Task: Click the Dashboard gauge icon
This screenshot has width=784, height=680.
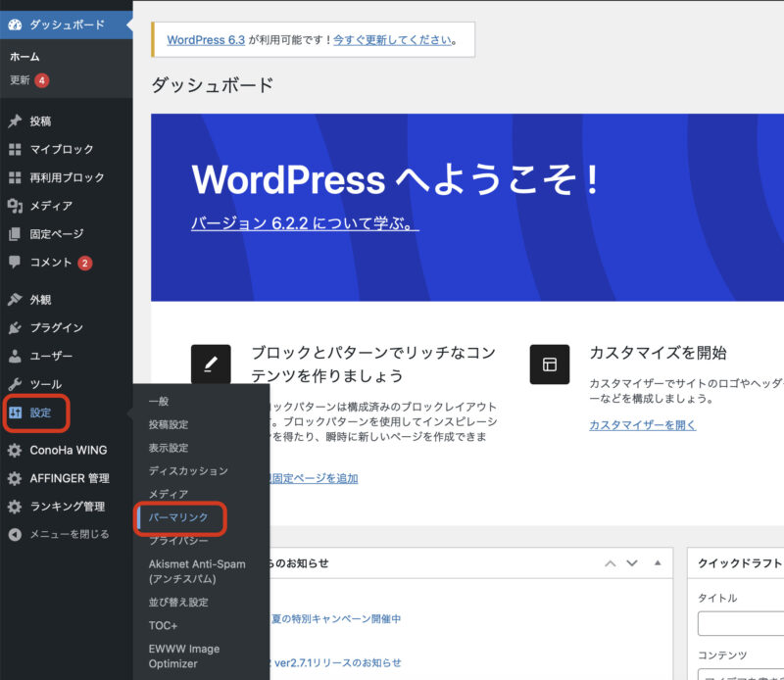Action: tap(15, 24)
